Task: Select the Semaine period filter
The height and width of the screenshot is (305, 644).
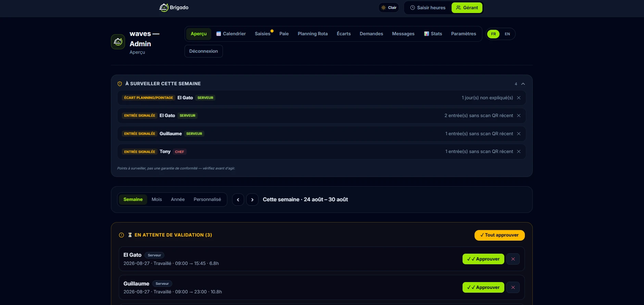Action: [x=133, y=200]
